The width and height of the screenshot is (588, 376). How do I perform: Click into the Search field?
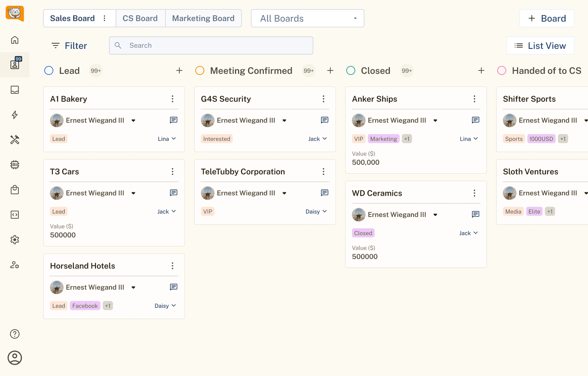click(x=211, y=45)
